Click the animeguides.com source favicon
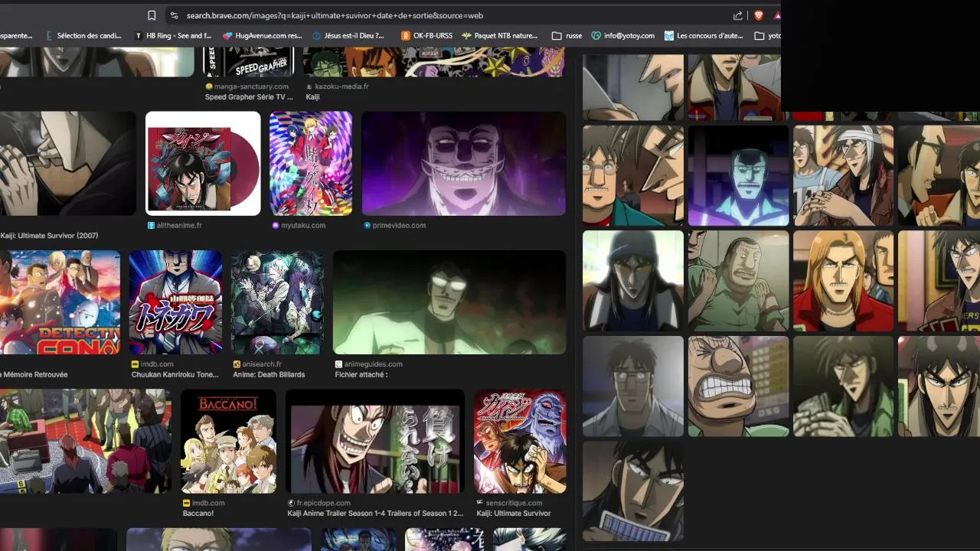 point(338,364)
